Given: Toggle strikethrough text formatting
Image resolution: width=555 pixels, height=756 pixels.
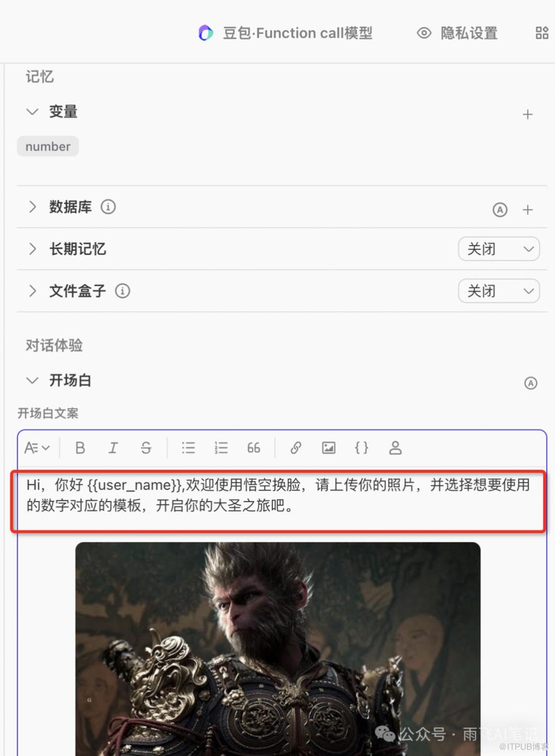Looking at the screenshot, I should click(x=146, y=448).
